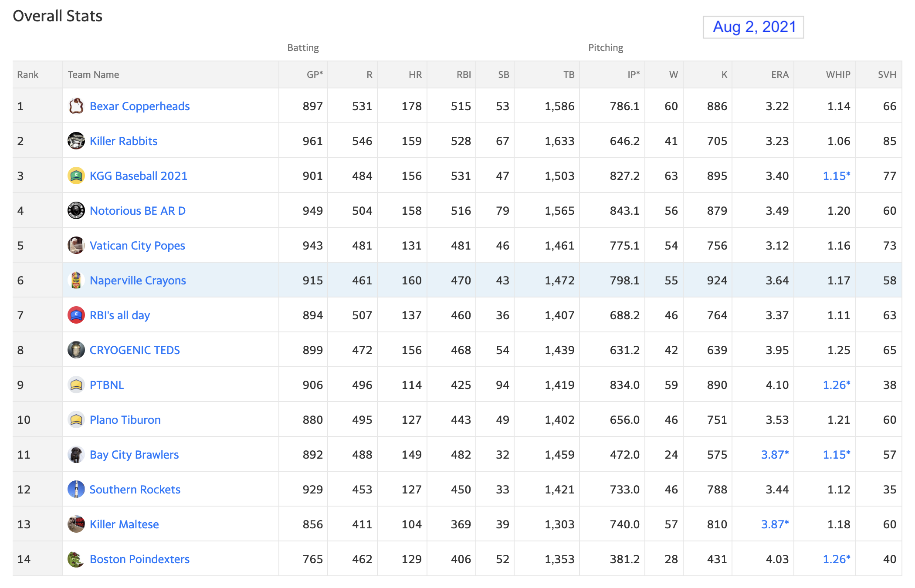Open the Bay City Brawlers team link
This screenshot has height=588, width=915.
pyautogui.click(x=134, y=455)
